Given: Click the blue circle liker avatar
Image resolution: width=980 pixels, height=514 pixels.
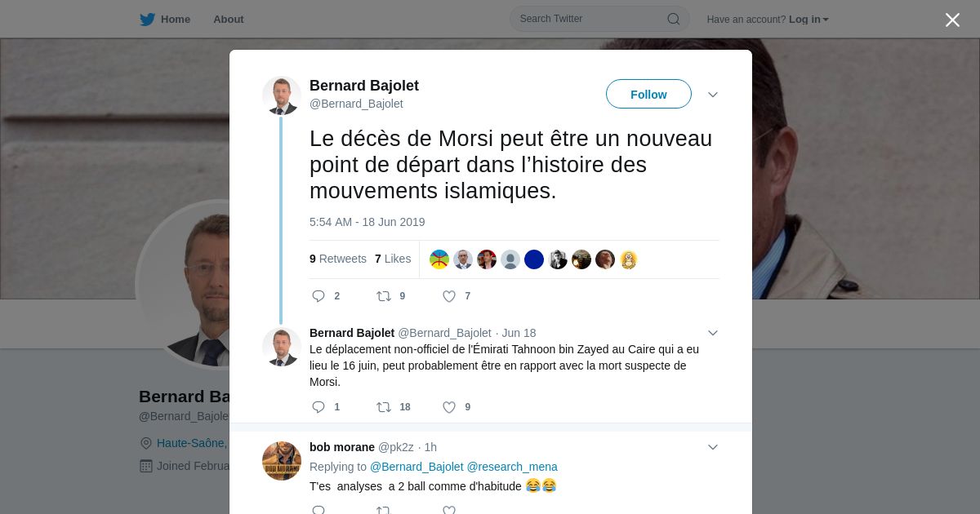Looking at the screenshot, I should (x=534, y=259).
